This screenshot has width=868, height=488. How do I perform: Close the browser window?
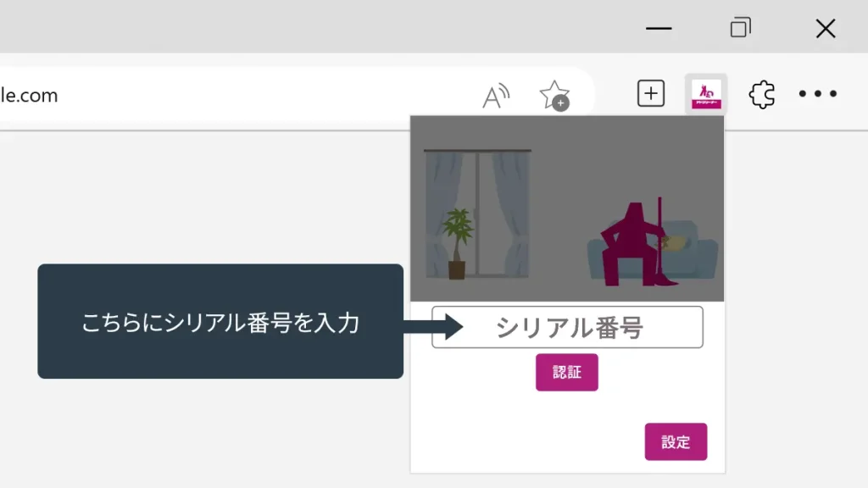826,28
